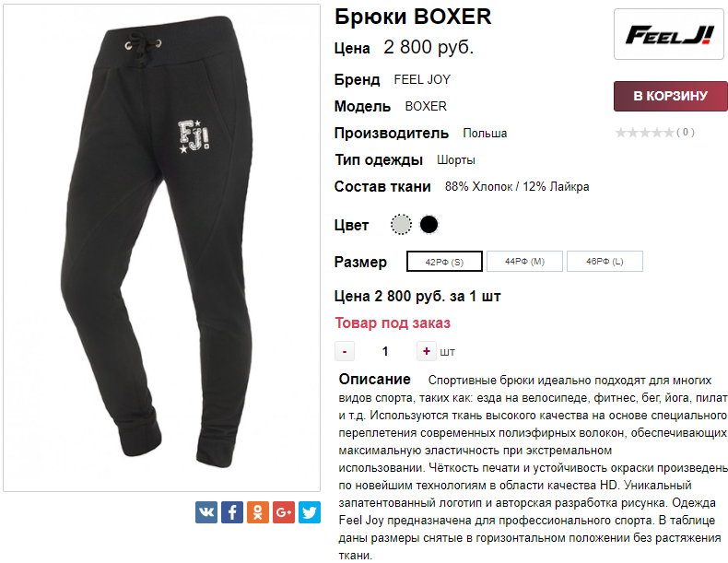This screenshot has height=563, width=728.
Task: Increase quantity with the plus button
Action: 427,351
